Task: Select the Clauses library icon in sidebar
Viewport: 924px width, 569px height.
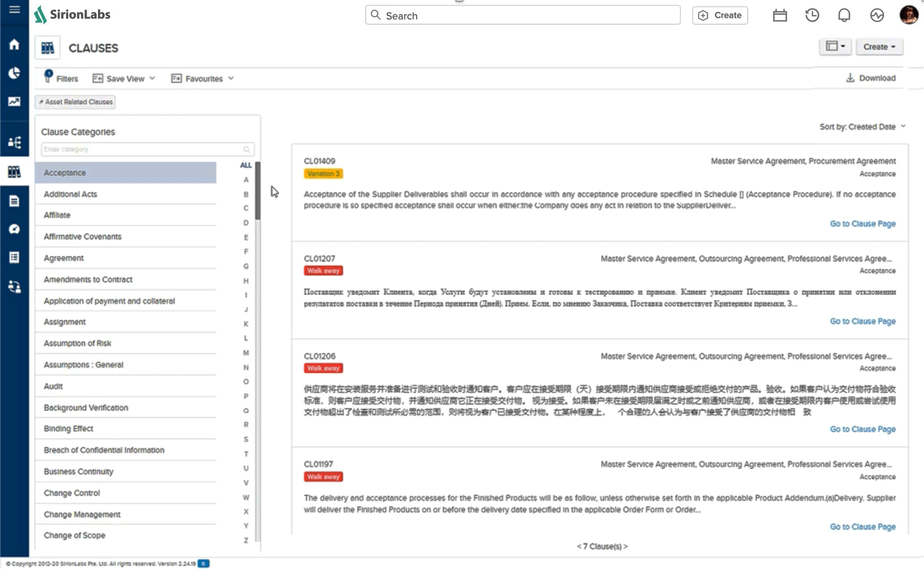Action: tap(14, 172)
